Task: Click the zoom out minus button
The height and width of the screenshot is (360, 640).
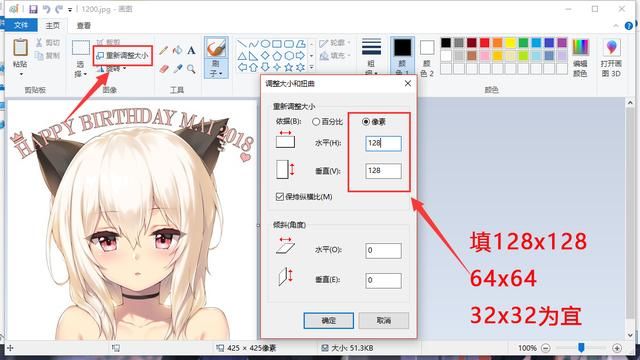Action: pyautogui.click(x=545, y=348)
